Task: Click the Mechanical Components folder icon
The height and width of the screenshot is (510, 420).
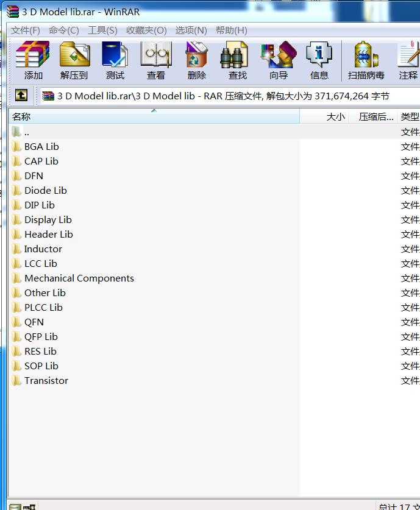Action: pos(16,278)
